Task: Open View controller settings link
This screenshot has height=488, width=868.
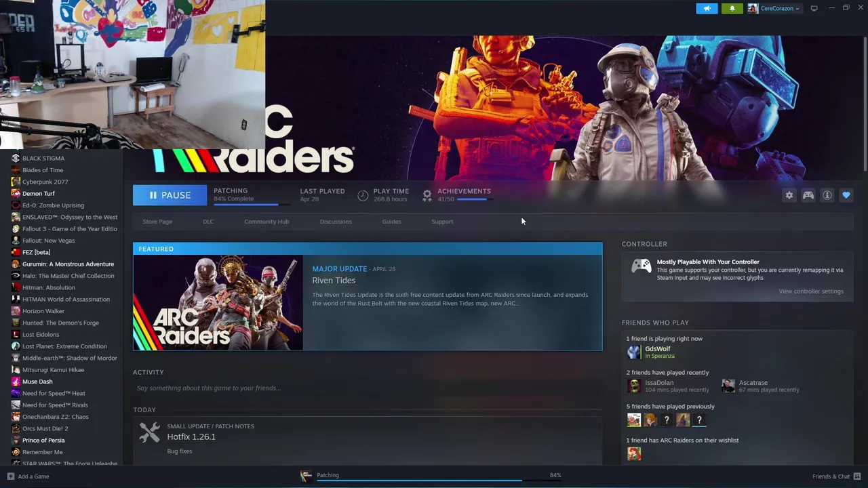Action: click(811, 291)
